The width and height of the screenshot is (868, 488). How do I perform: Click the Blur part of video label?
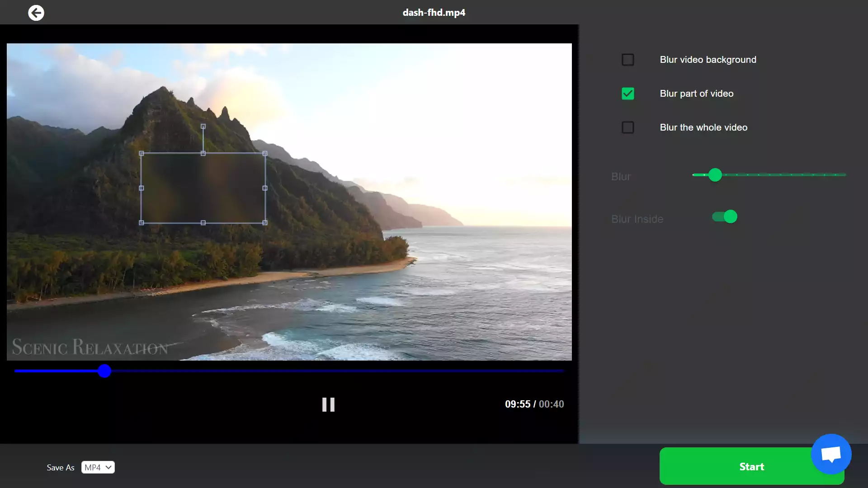coord(696,94)
